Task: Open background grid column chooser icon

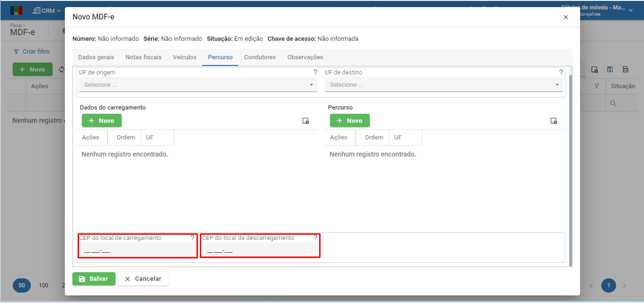Action: (x=595, y=69)
